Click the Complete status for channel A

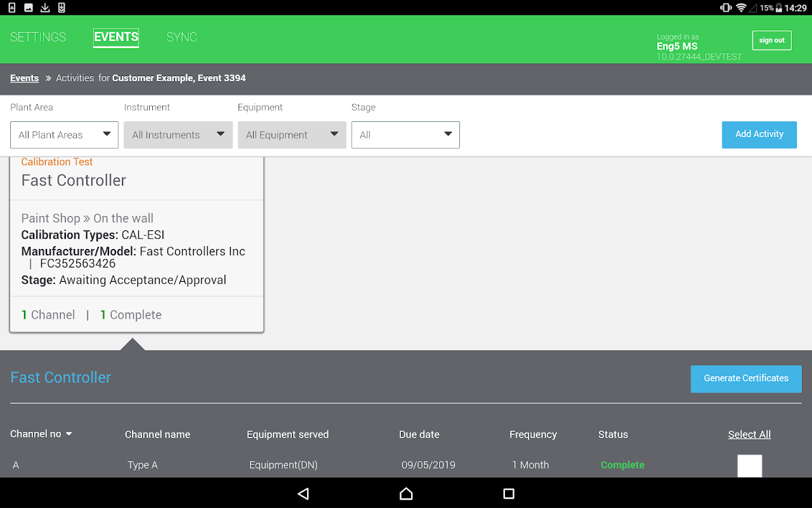coord(622,465)
